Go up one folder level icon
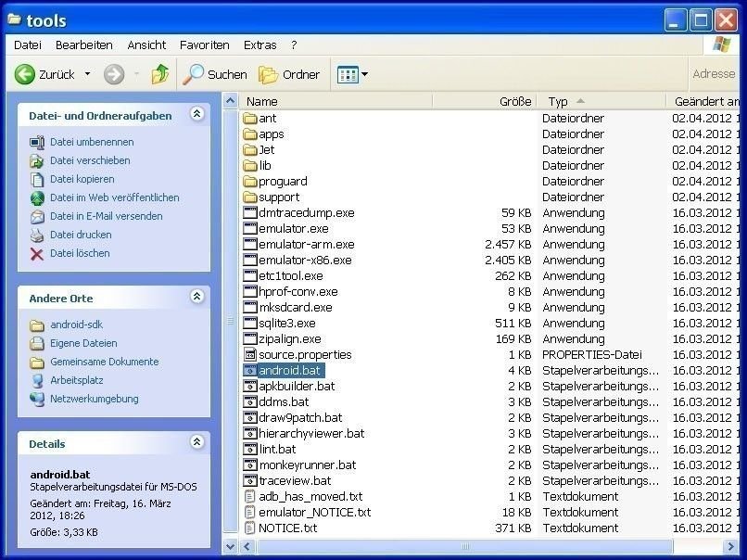This screenshot has height=560, width=747. (160, 74)
